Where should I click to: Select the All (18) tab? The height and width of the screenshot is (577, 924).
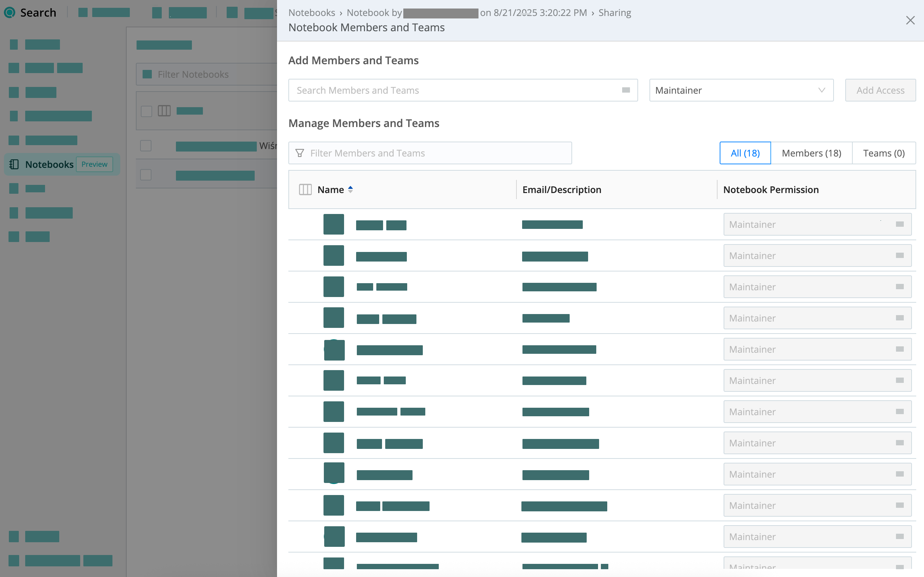pyautogui.click(x=745, y=153)
